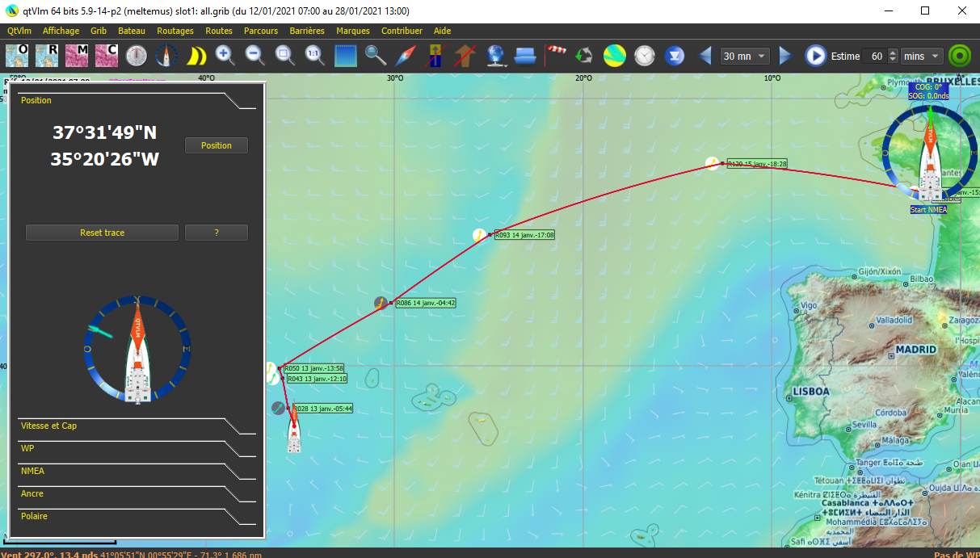Screen dimensions: 980x558
Task: Click the yellow sail polar icon
Action: pos(196,56)
